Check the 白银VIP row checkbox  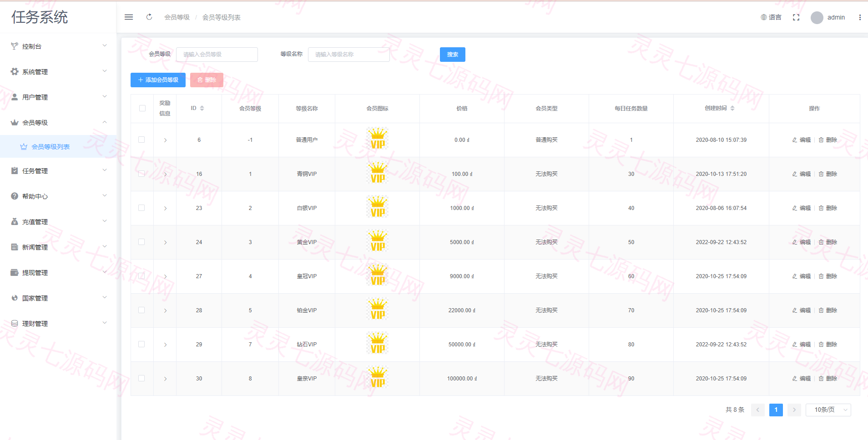[x=141, y=208]
